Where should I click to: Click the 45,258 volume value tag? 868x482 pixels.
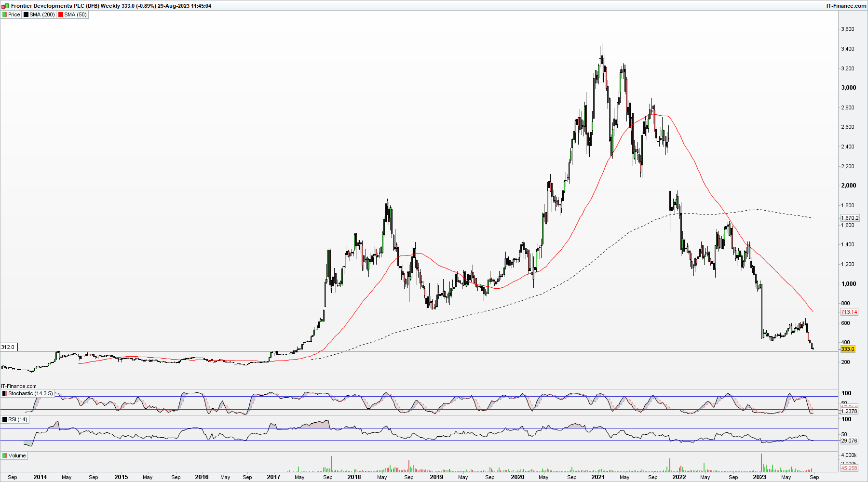(849, 468)
